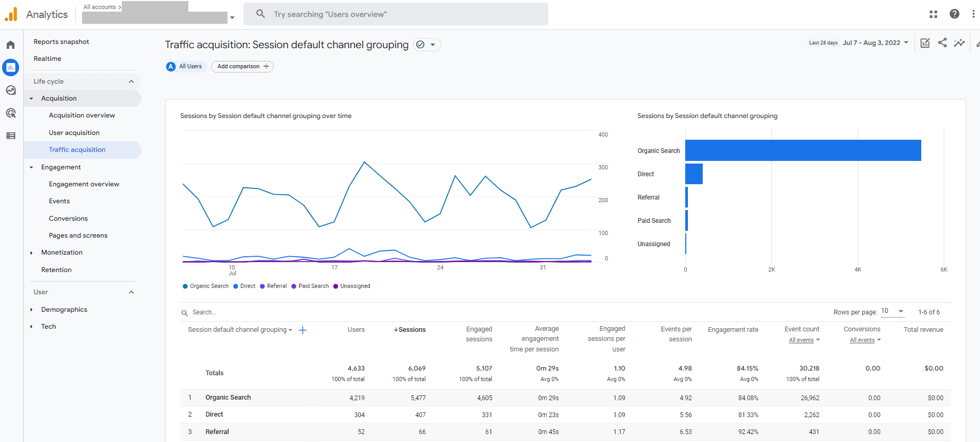Toggle Paid Search legend item on line chart
980x442 pixels.
coord(310,286)
